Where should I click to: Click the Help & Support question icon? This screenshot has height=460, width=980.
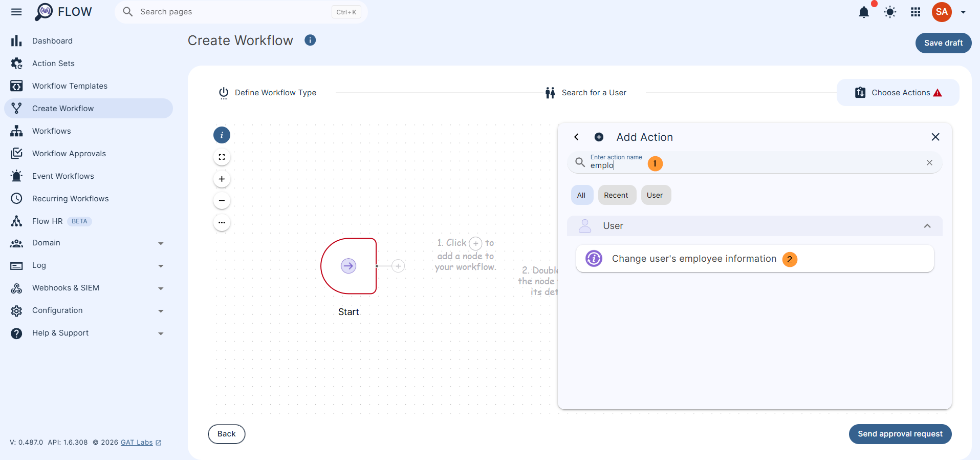pyautogui.click(x=16, y=333)
